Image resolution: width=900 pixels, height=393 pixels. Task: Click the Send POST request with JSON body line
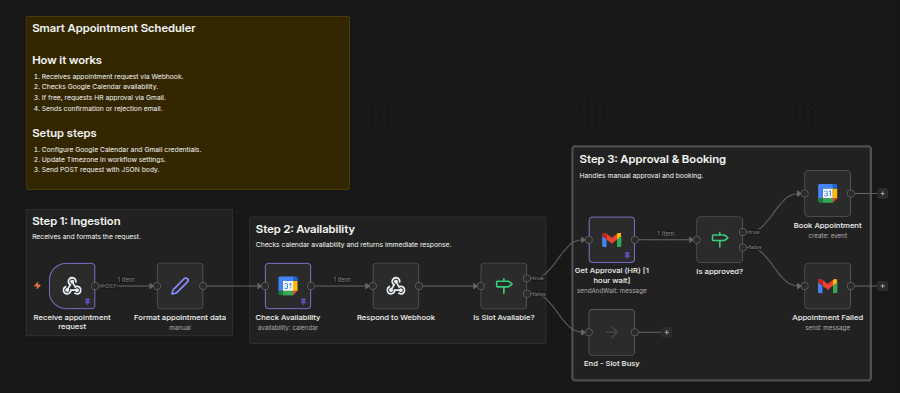(100, 170)
